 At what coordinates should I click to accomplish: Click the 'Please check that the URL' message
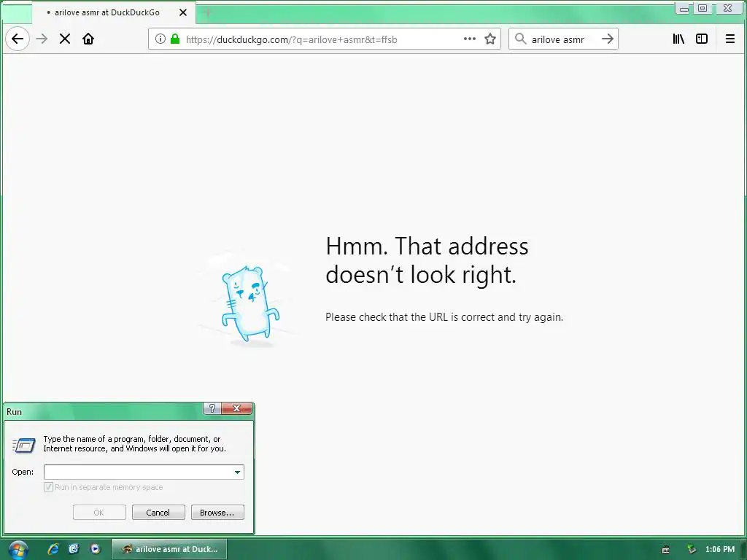click(x=444, y=317)
